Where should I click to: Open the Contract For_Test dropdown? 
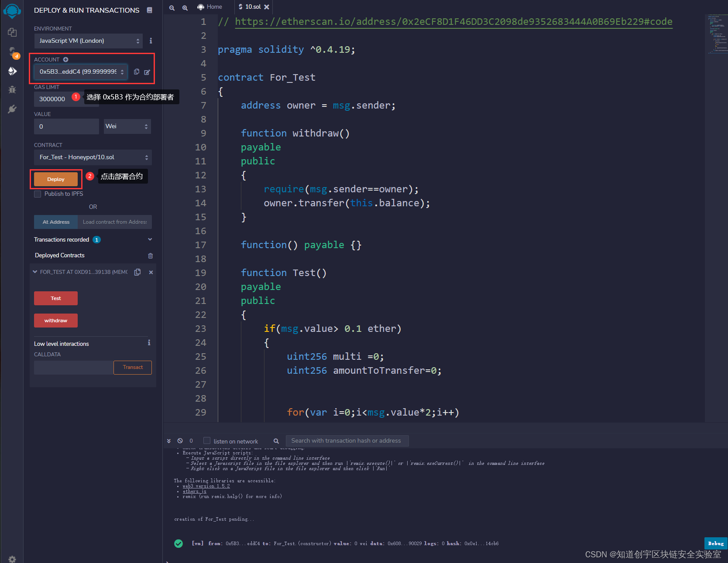[x=93, y=157]
